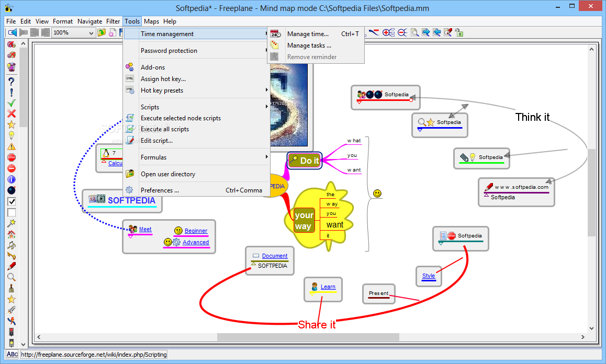
Task: Click the Learn link node
Action: [328, 287]
